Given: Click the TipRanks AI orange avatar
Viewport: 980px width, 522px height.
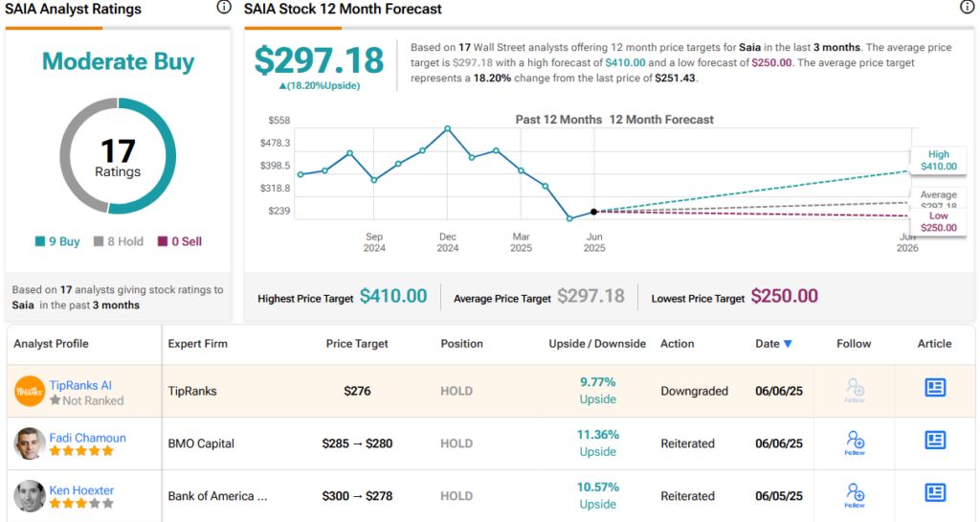Looking at the screenshot, I should [x=30, y=392].
